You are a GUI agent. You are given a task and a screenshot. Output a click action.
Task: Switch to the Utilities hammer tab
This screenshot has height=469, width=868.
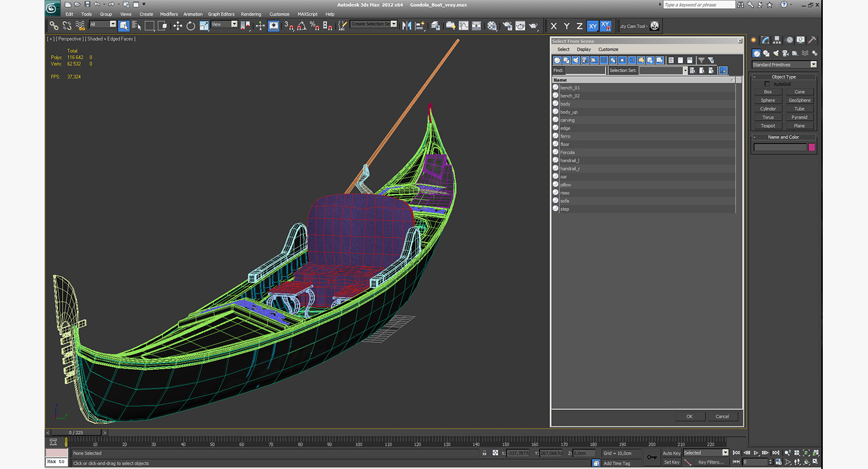[812, 40]
